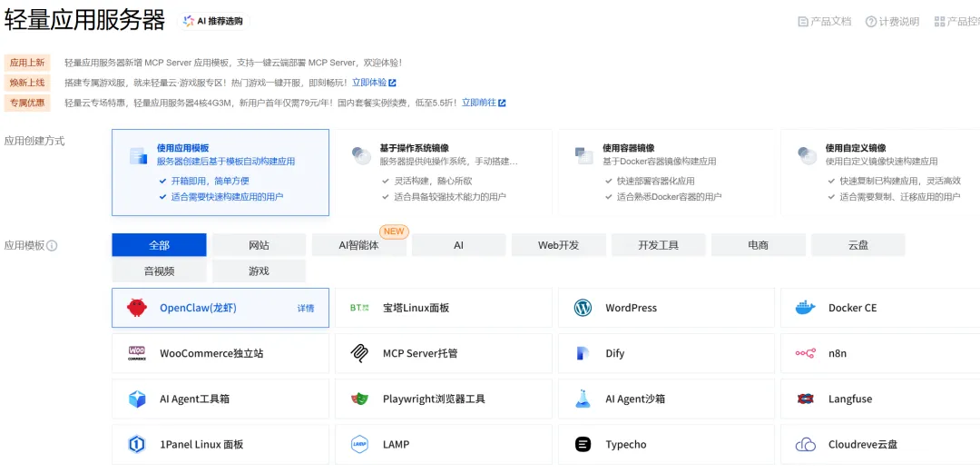Click the 应用上新 announcement tag
Viewport: 980px width, 473px height.
click(27, 63)
